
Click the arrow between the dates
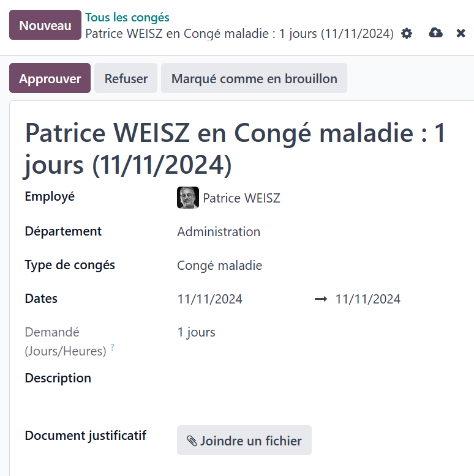320,299
